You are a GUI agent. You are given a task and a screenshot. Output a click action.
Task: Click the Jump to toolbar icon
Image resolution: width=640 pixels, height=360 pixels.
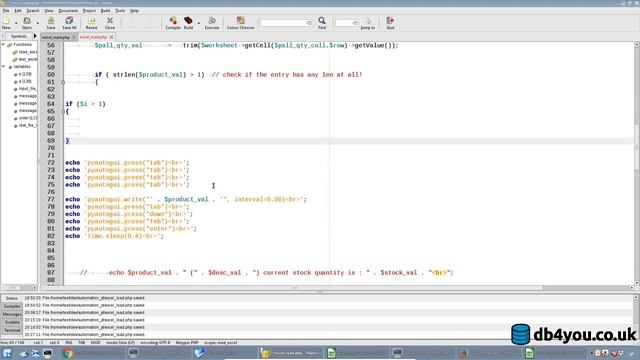tap(368, 22)
